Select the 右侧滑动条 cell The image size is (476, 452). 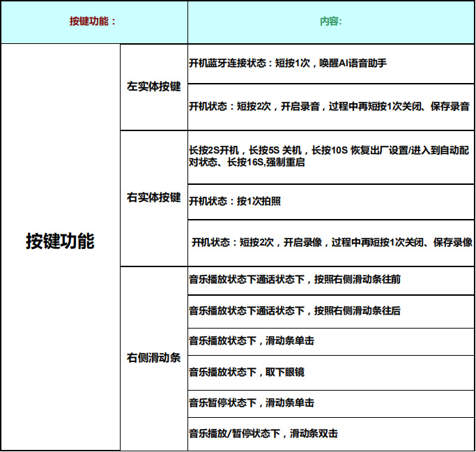coord(154,359)
